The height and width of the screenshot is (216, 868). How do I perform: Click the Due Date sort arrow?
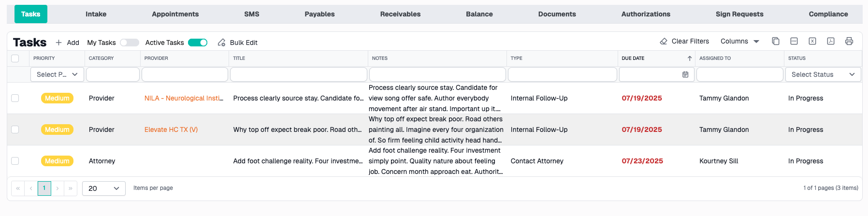pyautogui.click(x=690, y=58)
